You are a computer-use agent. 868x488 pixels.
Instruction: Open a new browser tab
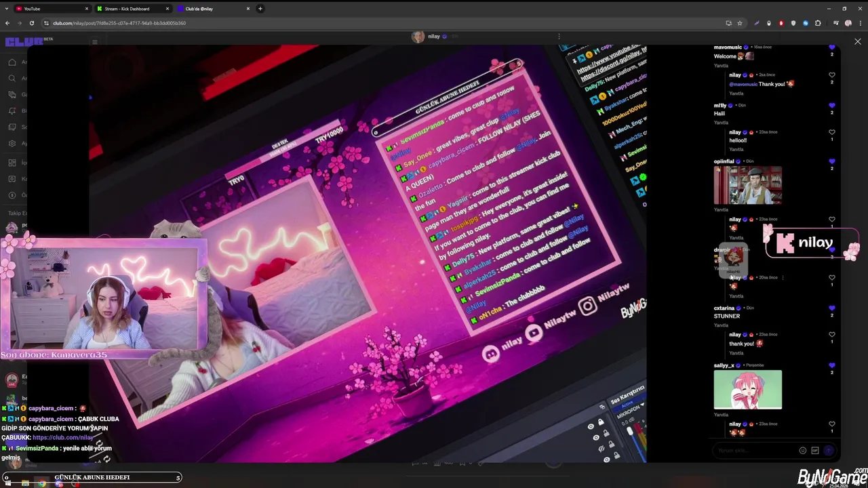[260, 9]
